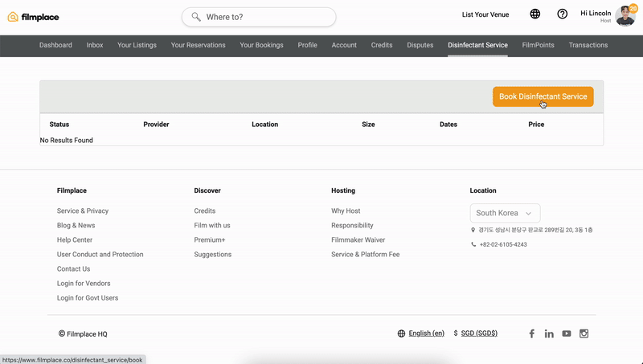Viewport: 643px width, 364px height.
Task: Open the help question mark icon
Action: point(562,14)
